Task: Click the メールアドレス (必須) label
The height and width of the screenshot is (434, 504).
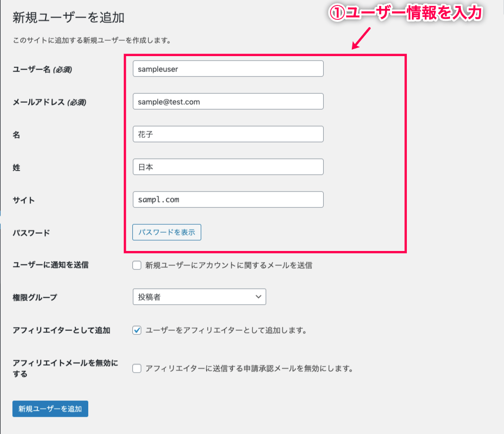Action: click(49, 102)
